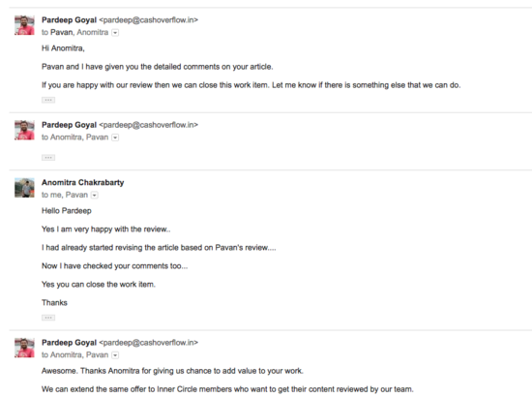Show trimmed content in first email

tap(48, 100)
